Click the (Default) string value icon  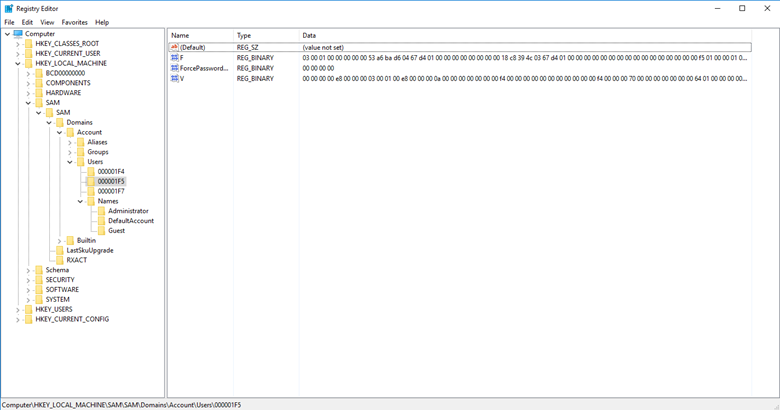174,47
